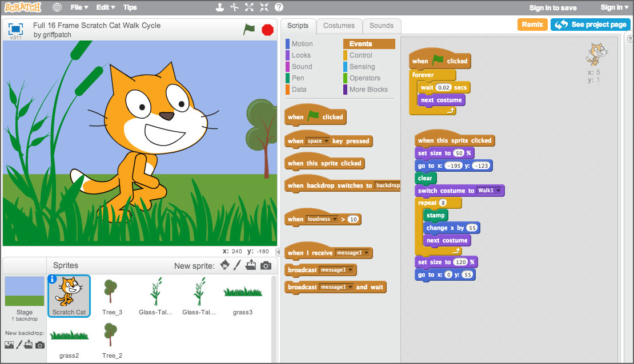This screenshot has height=364, width=634.
Task: Stop the project with the red stop sign
Action: (267, 29)
